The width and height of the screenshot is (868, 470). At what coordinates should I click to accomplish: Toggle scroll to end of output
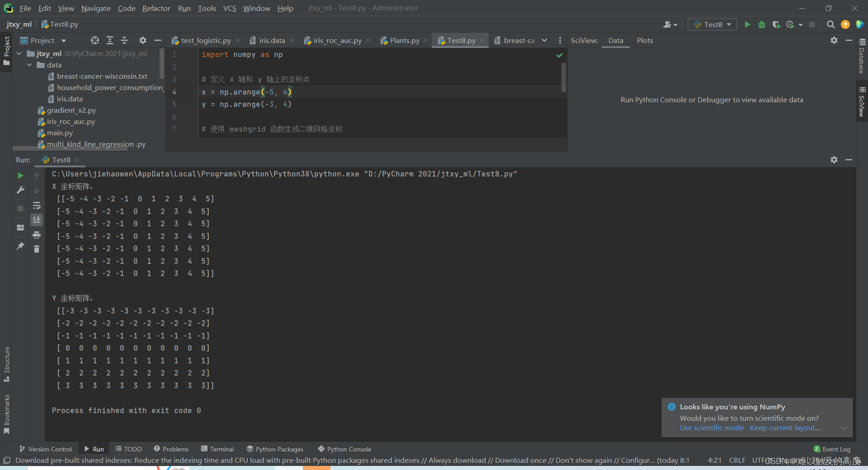[x=37, y=220]
